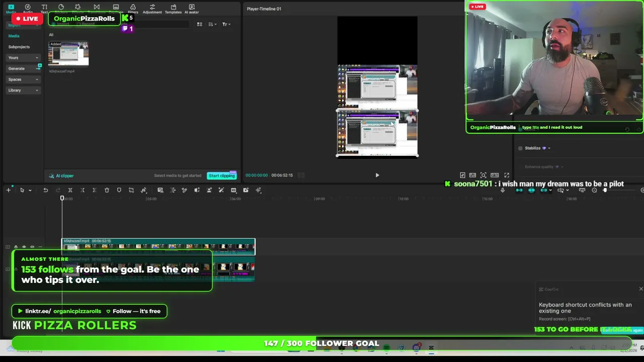Expand the Spaces section
The width and height of the screenshot is (644, 362).
click(23, 79)
